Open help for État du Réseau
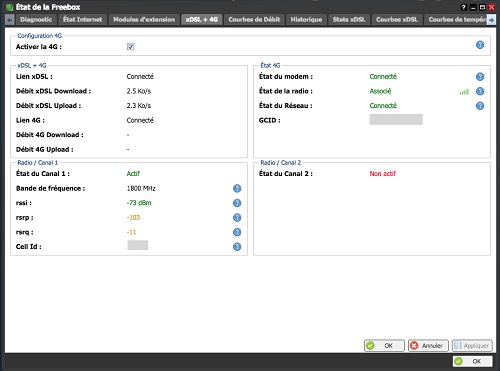The height and width of the screenshot is (371, 500). tap(480, 106)
